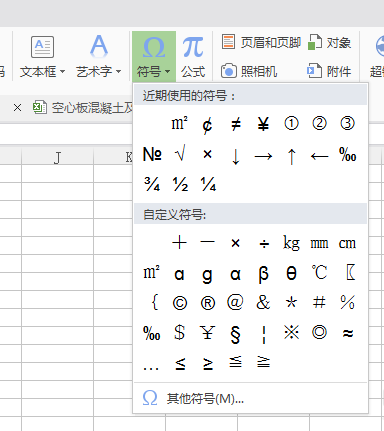Screen dimensions: 384x431
Task: Insert the ≠ not-equal symbol
Action: 236,124
